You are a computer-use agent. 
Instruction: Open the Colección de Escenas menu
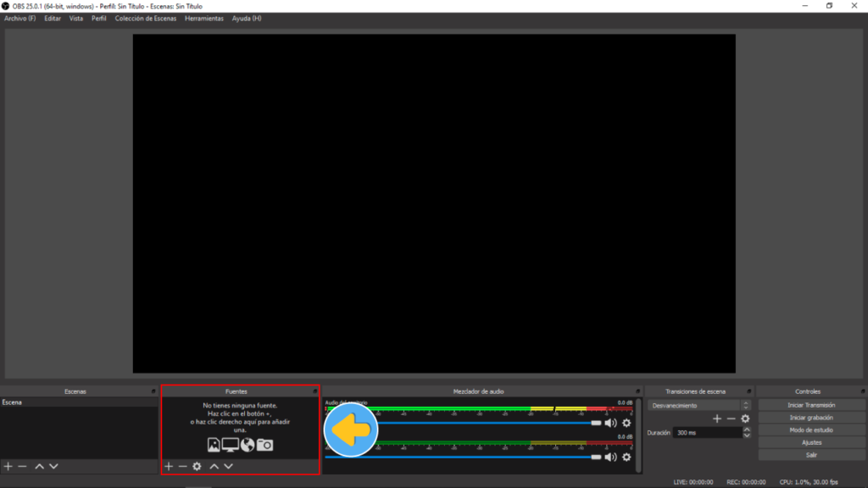click(x=146, y=19)
